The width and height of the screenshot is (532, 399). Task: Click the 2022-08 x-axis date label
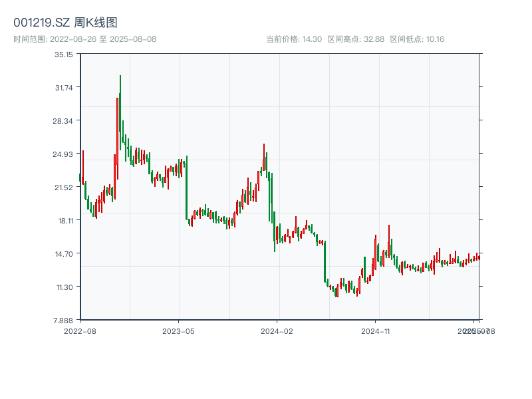[80, 331]
